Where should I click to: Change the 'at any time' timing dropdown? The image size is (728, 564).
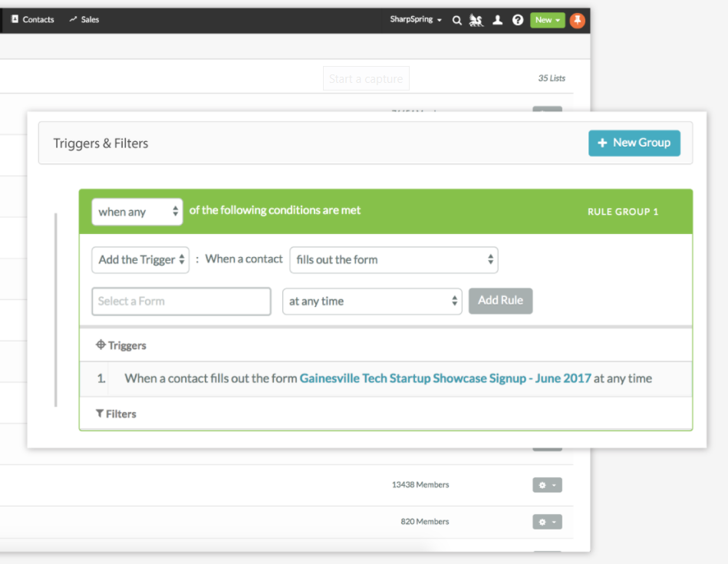[372, 302]
